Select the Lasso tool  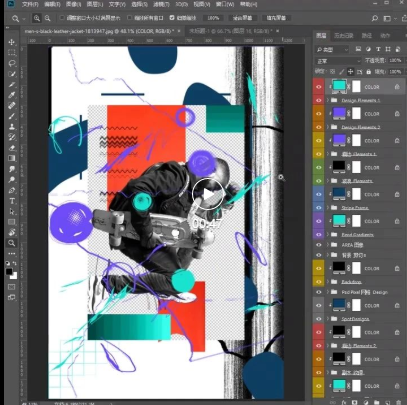coord(12,63)
